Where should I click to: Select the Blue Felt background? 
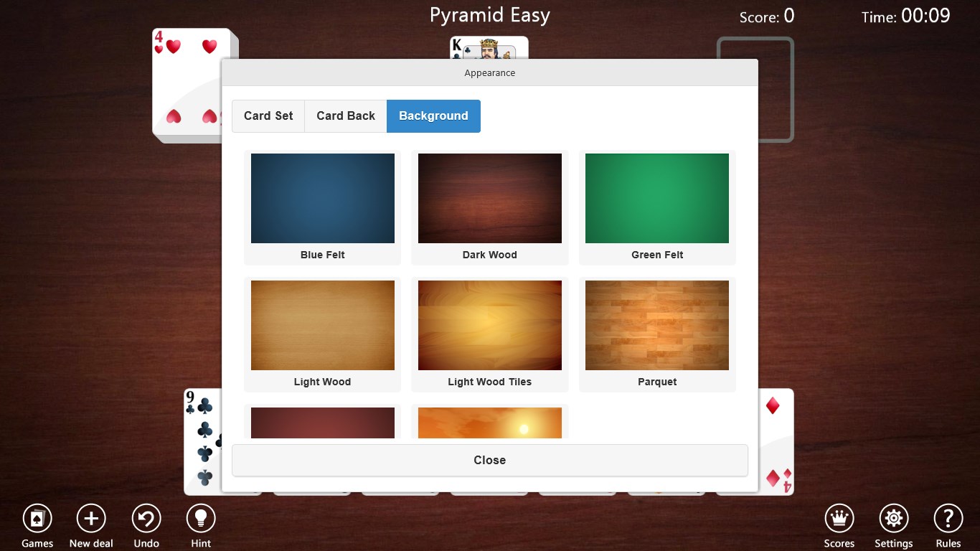tap(321, 198)
